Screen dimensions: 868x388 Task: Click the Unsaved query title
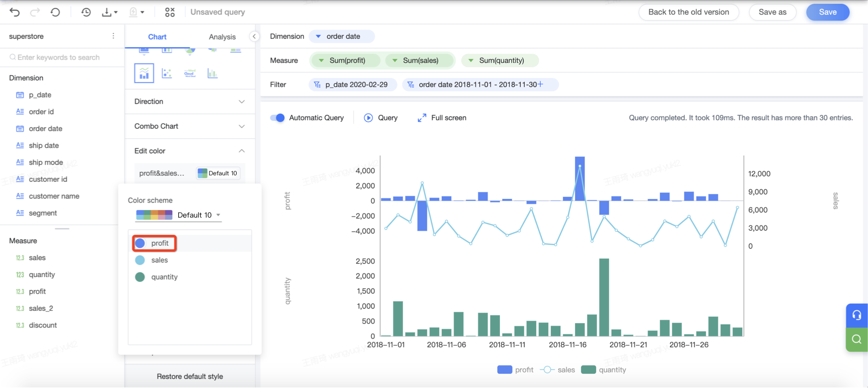tap(217, 12)
